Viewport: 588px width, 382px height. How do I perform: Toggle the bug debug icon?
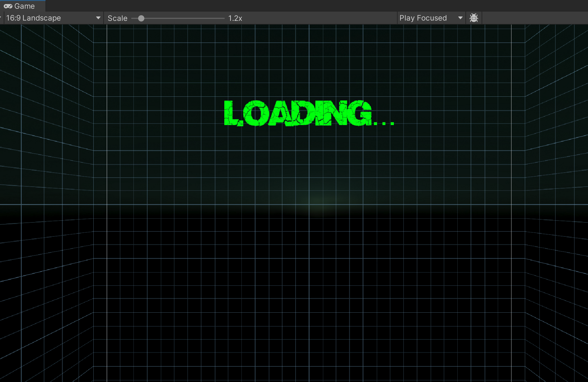tap(474, 18)
